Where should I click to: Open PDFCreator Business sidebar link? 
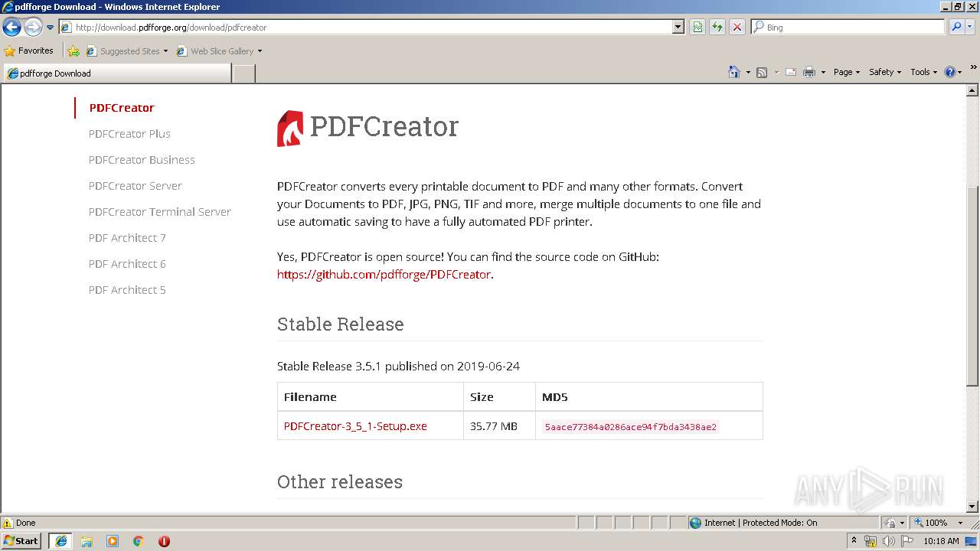pyautogui.click(x=142, y=160)
